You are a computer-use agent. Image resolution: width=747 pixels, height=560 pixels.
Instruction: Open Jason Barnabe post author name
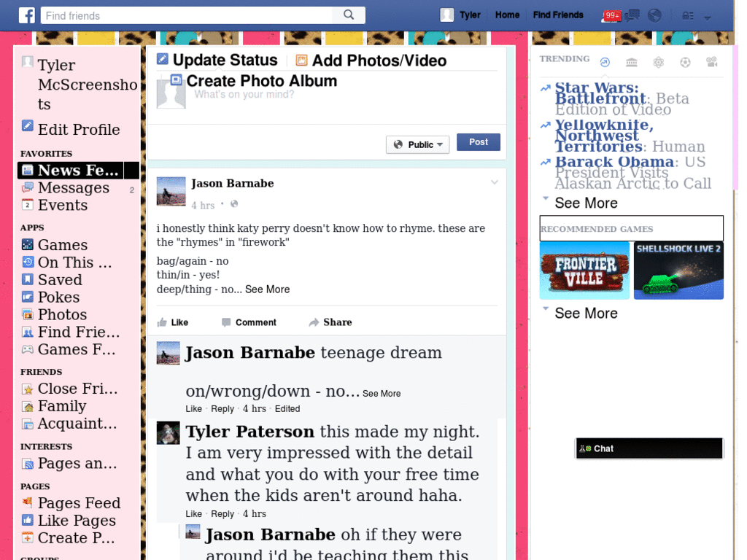pyautogui.click(x=233, y=184)
